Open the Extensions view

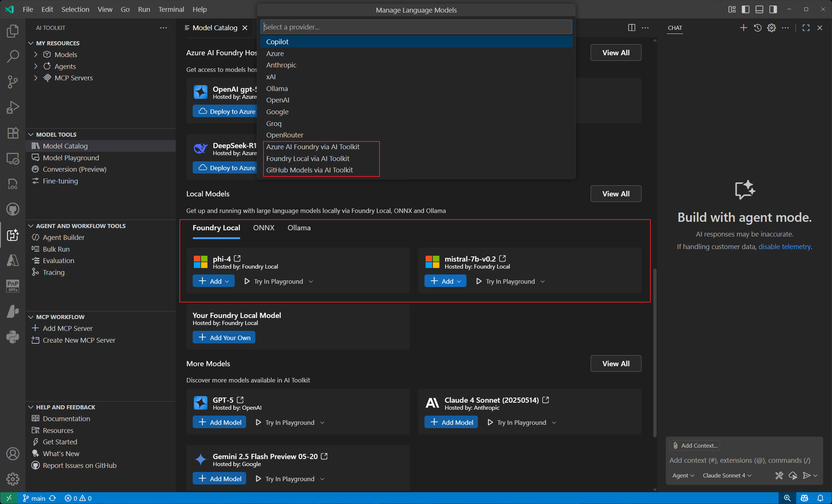[13, 133]
